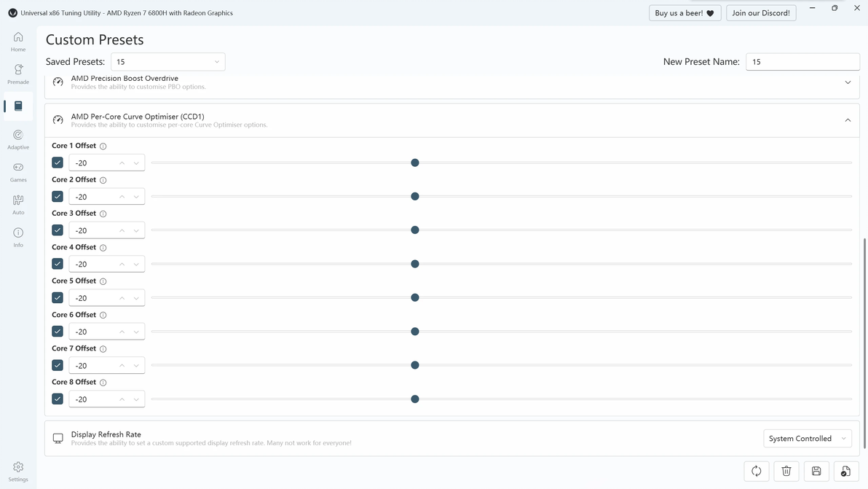Click the Core 7 Offset info icon
868x489 pixels.
[103, 349]
